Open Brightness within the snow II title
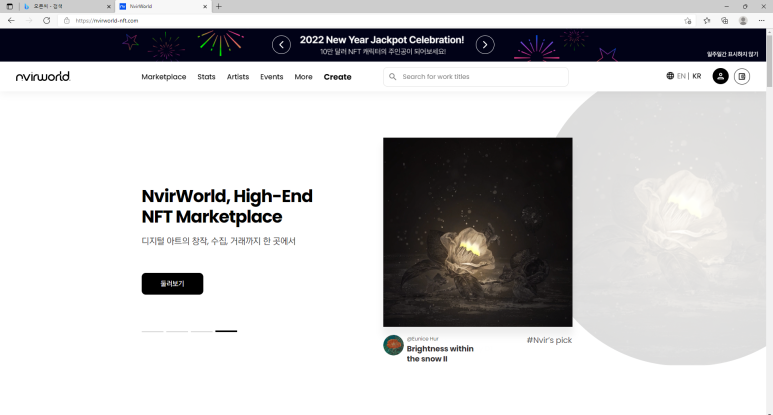Viewport: 773px width, 415px height. click(440, 353)
